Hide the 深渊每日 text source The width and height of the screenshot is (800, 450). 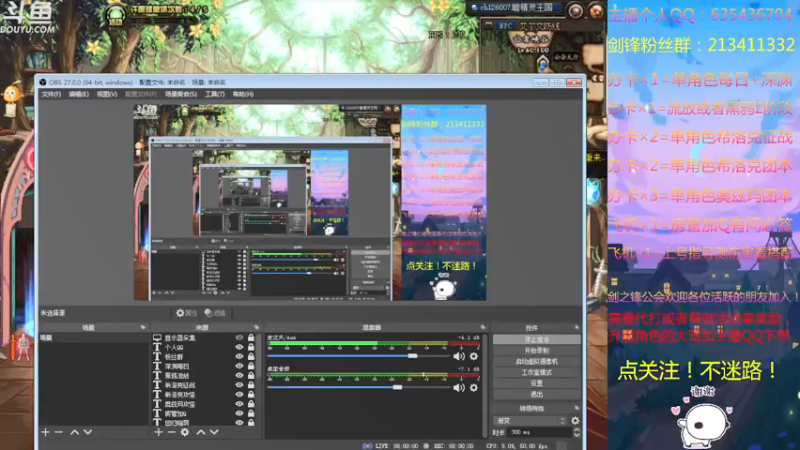click(239, 366)
